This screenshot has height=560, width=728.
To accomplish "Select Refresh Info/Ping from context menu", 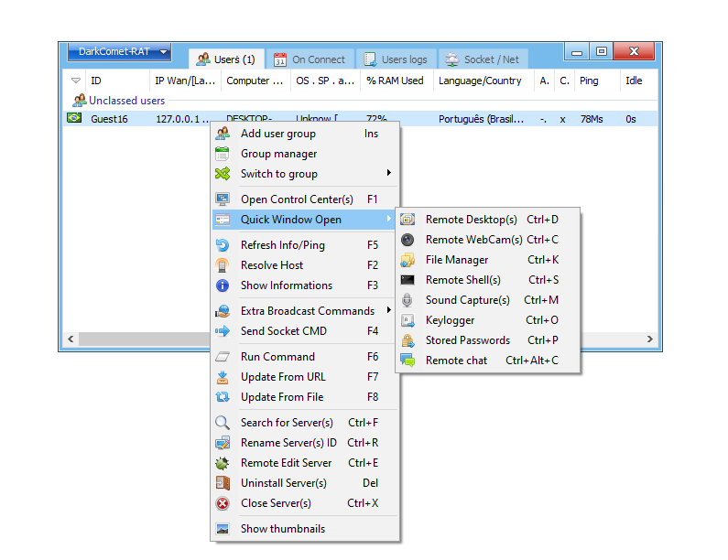I will coord(282,245).
